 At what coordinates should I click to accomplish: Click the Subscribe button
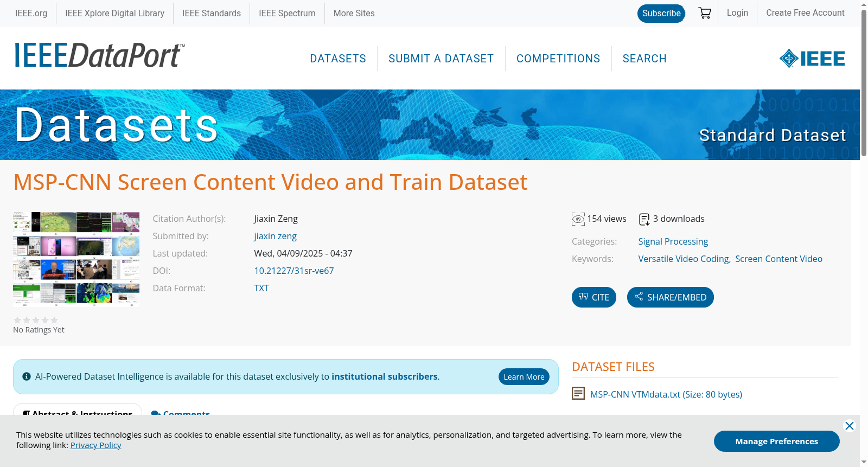point(661,14)
